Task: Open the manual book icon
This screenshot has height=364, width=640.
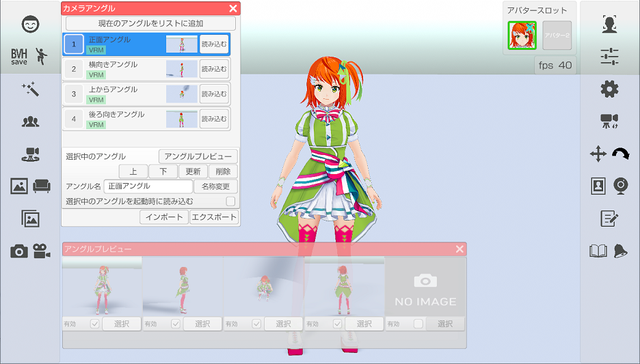Action: click(598, 251)
